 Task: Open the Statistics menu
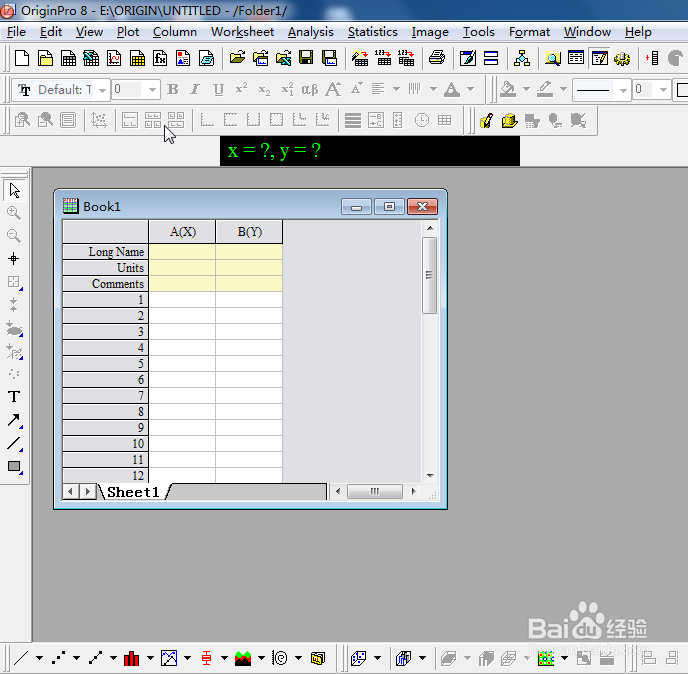click(373, 32)
